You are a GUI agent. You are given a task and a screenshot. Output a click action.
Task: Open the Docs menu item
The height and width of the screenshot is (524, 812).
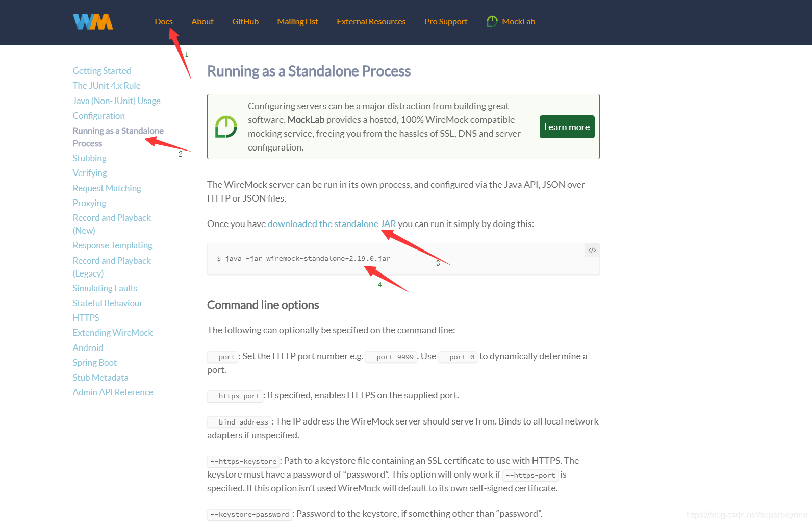(x=164, y=21)
